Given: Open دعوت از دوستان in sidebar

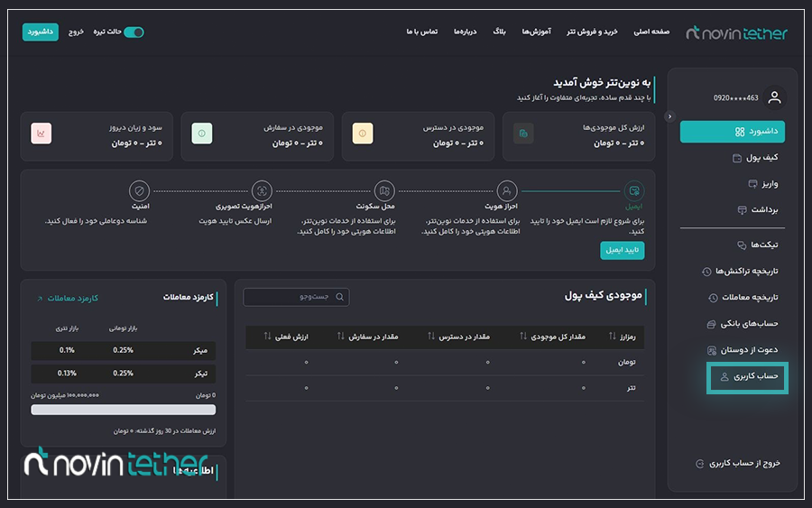Looking at the screenshot, I should click(x=743, y=350).
